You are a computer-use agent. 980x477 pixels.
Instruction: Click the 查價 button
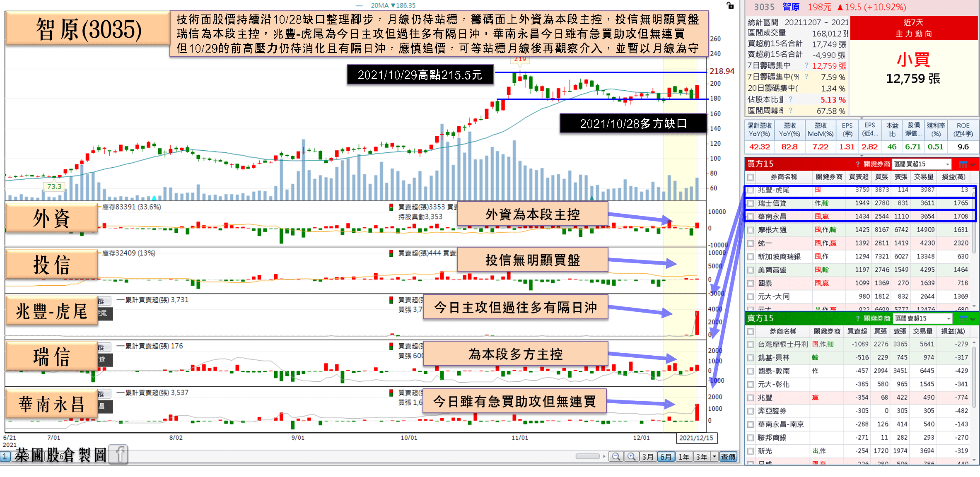pos(728,456)
